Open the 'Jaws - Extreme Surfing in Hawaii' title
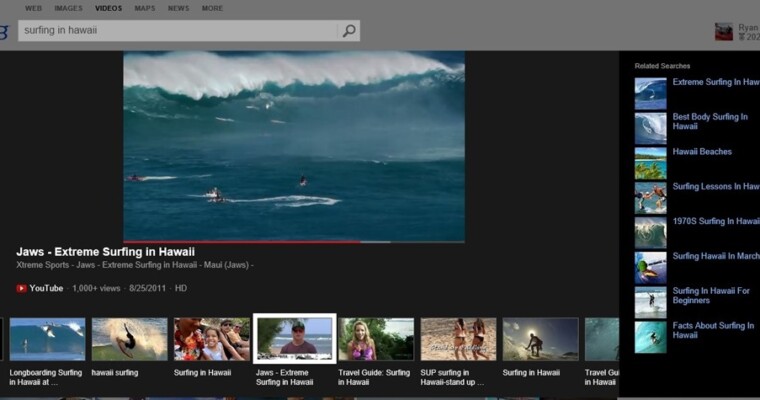 pyautogui.click(x=106, y=252)
